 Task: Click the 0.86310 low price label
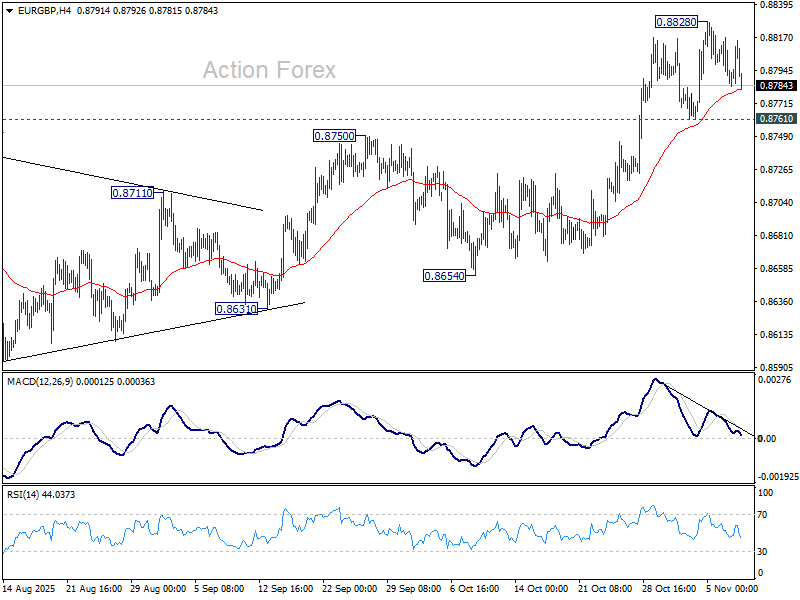tap(237, 309)
